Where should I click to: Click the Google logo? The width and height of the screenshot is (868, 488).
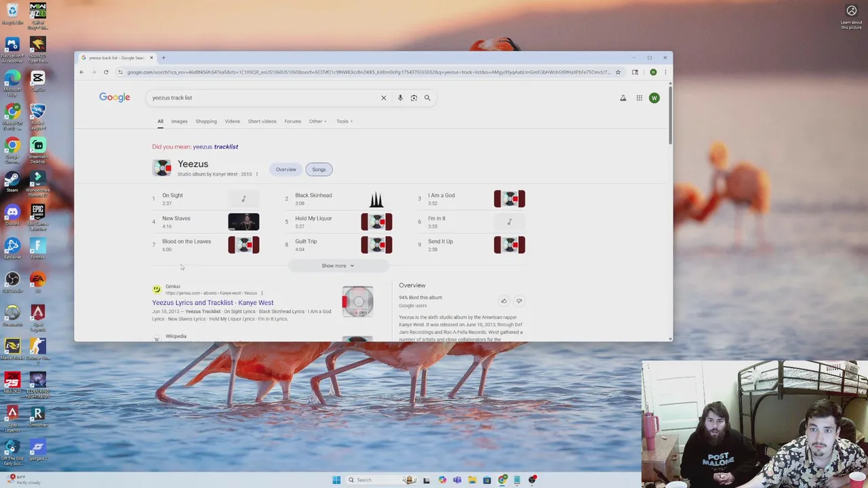(115, 98)
